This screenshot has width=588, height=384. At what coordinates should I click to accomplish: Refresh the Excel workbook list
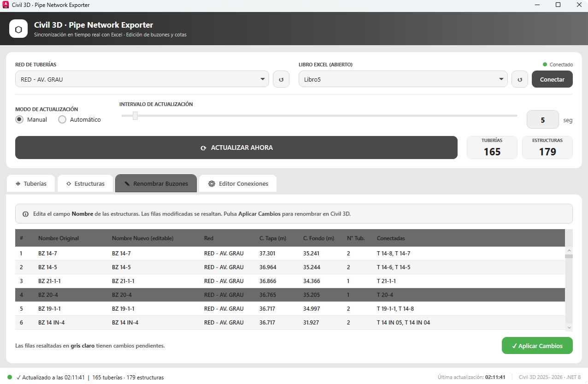520,79
